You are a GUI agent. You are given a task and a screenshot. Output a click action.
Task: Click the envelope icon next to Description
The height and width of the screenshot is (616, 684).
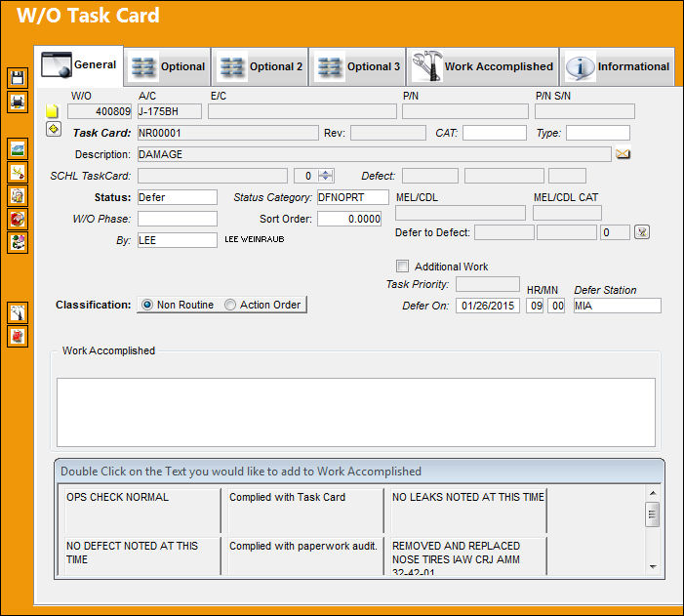click(x=623, y=154)
